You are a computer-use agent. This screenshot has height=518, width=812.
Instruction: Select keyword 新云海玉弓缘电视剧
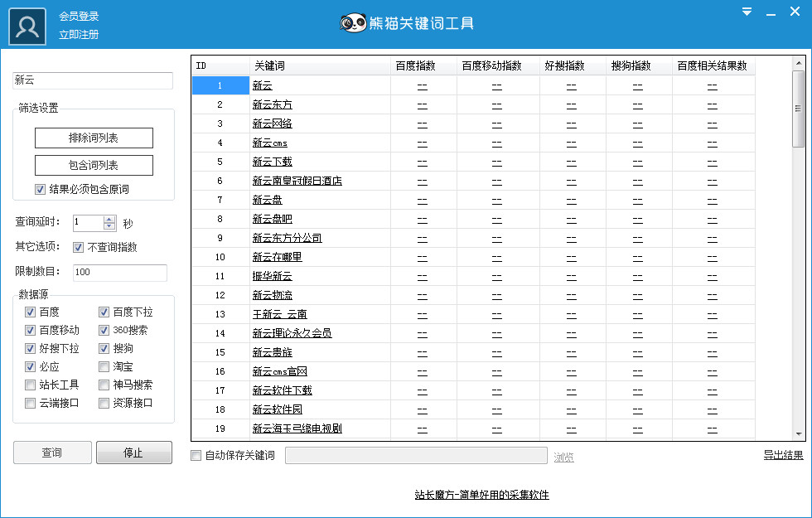pos(297,429)
